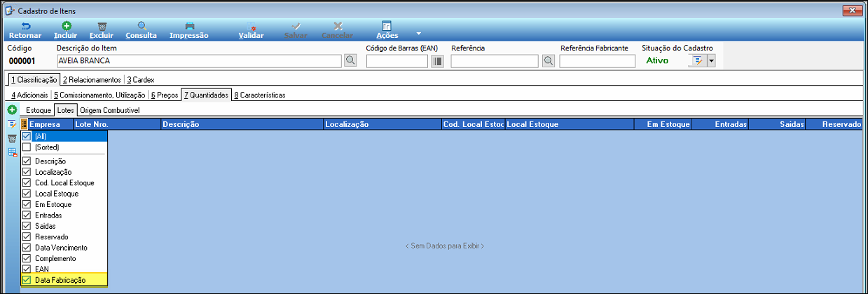Expand the toolbar overflow arrow after Ações

(418, 33)
